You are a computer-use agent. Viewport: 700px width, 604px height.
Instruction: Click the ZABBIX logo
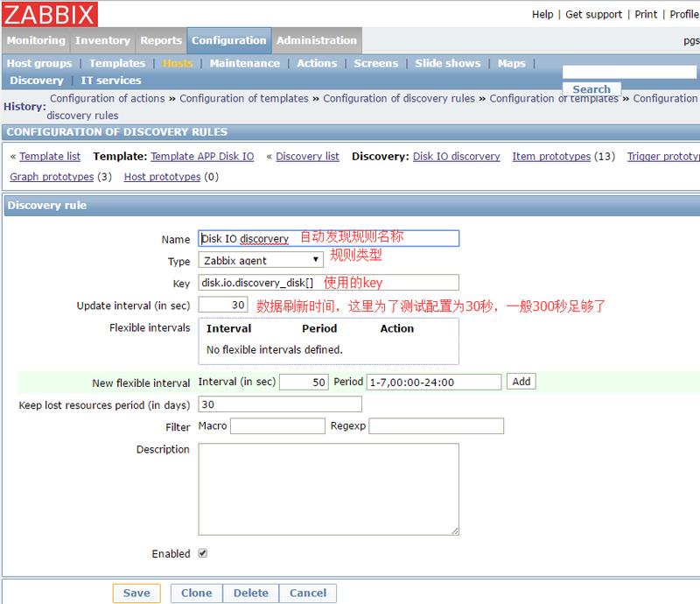50,14
